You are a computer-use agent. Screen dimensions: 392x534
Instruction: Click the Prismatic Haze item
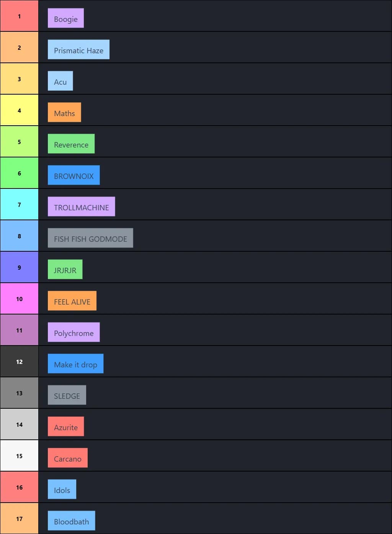coord(78,49)
